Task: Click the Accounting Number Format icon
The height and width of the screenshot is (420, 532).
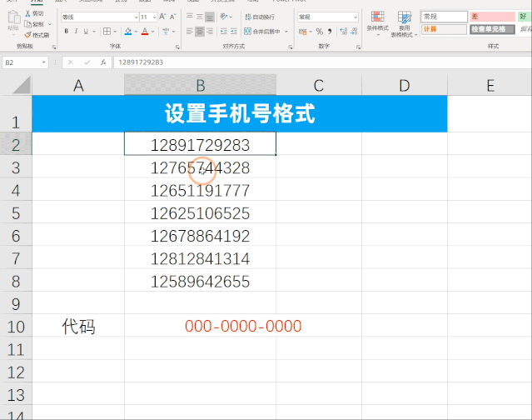Action: (x=303, y=32)
